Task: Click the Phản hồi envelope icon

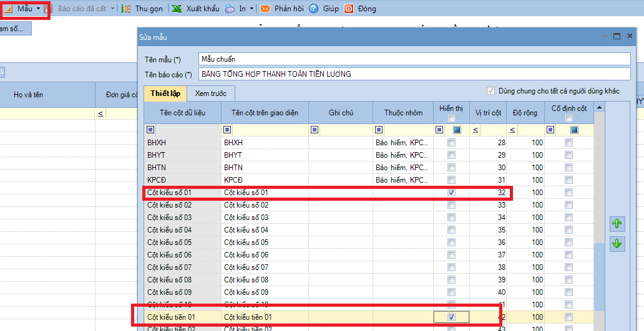Action: pos(265,9)
